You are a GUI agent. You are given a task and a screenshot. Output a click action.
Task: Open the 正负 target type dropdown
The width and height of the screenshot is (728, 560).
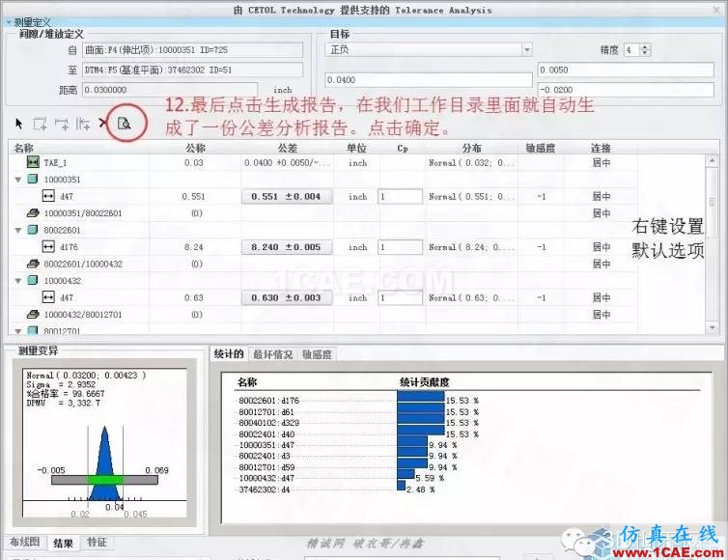[526, 49]
